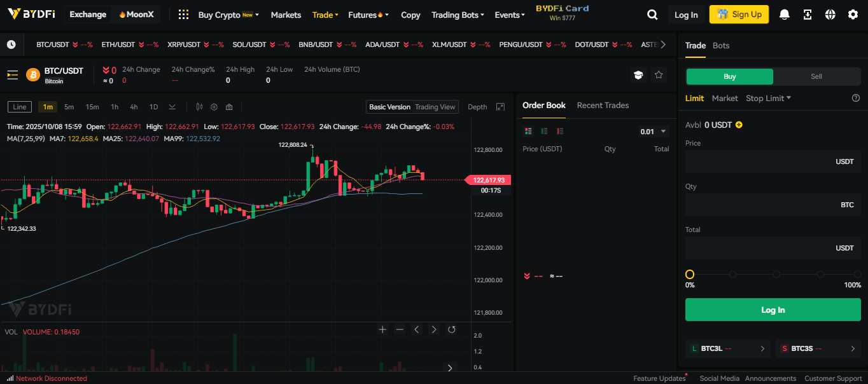The width and height of the screenshot is (868, 384).
Task: Add BTC/USDT to favorites with star icon
Action: click(659, 75)
